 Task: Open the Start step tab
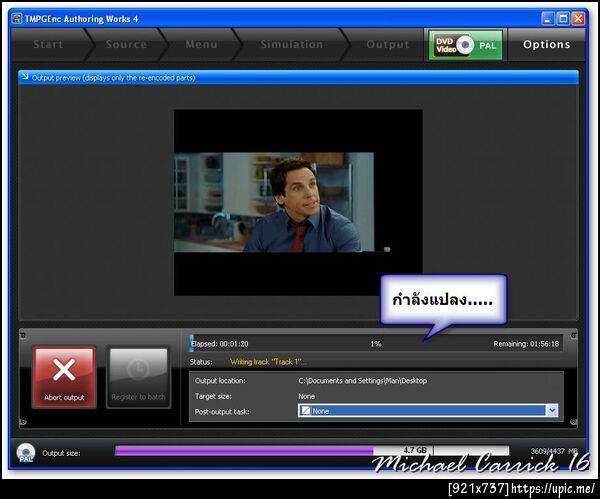click(48, 44)
